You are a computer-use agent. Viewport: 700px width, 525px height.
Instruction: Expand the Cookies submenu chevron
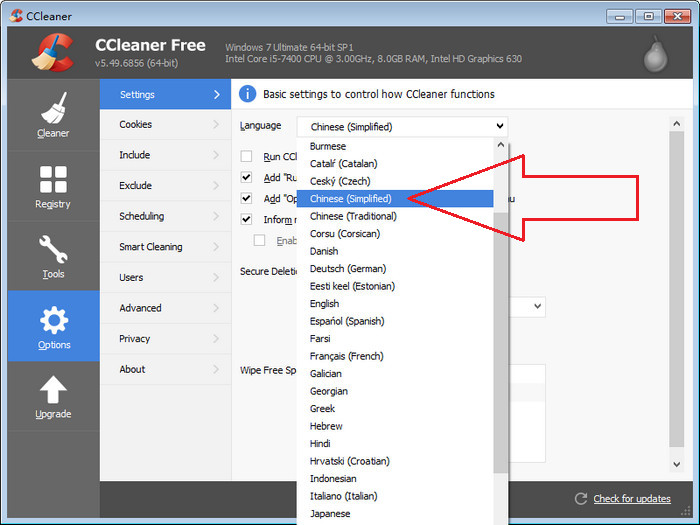click(x=216, y=124)
